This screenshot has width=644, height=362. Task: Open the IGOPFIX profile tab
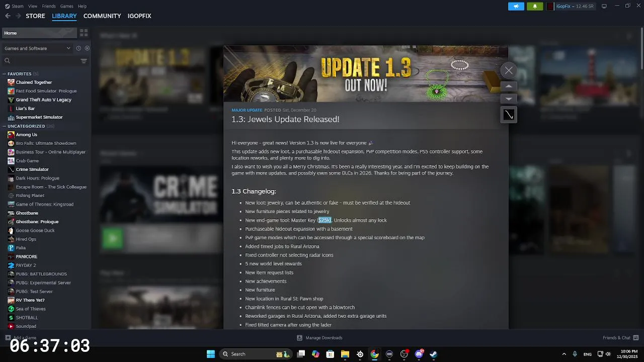click(x=139, y=16)
